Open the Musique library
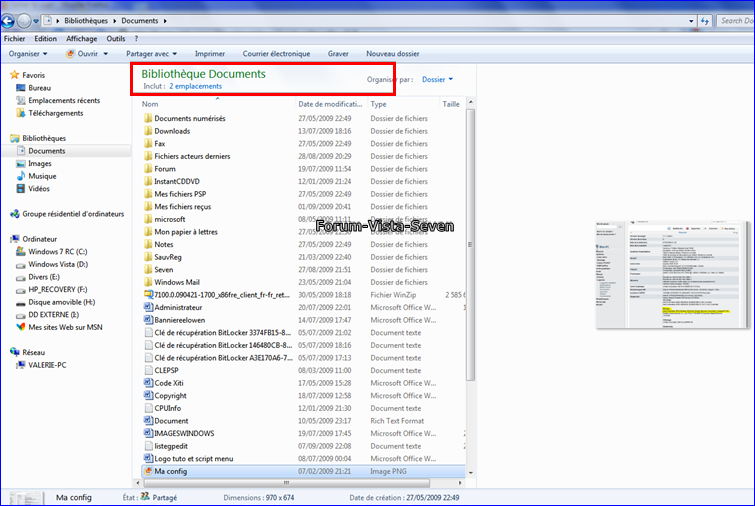755x506 pixels. click(42, 176)
